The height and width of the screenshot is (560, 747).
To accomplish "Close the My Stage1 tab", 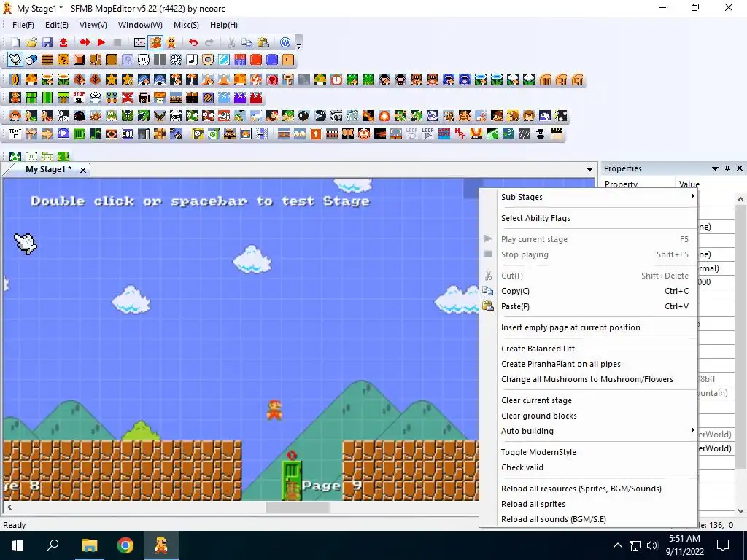I will (x=83, y=170).
